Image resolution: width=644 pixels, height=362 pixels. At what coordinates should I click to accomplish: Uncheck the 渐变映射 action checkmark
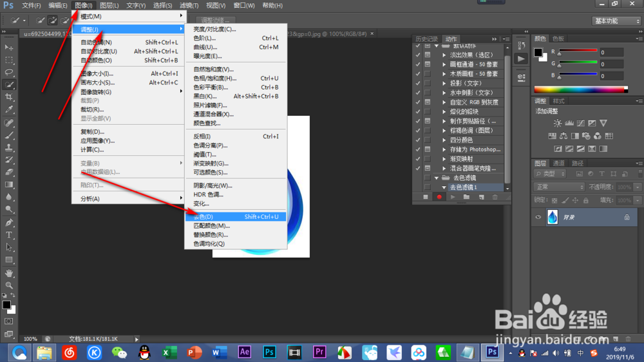click(418, 158)
